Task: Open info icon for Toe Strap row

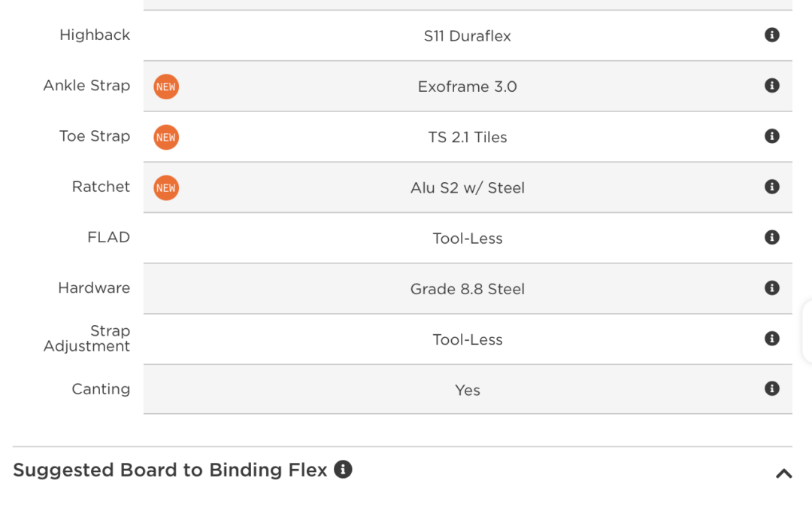Action: [x=771, y=135]
